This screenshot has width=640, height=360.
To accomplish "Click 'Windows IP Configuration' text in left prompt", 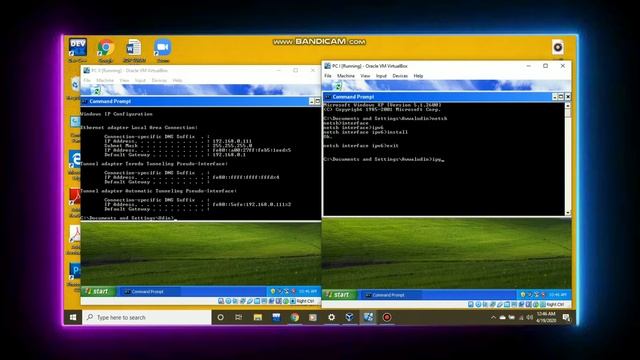I will pyautogui.click(x=117, y=114).
